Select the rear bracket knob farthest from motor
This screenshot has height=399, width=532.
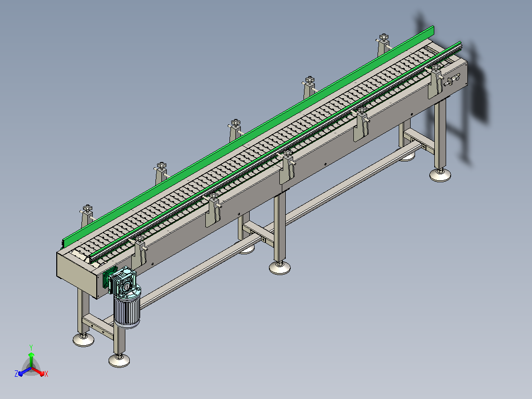[383, 37]
